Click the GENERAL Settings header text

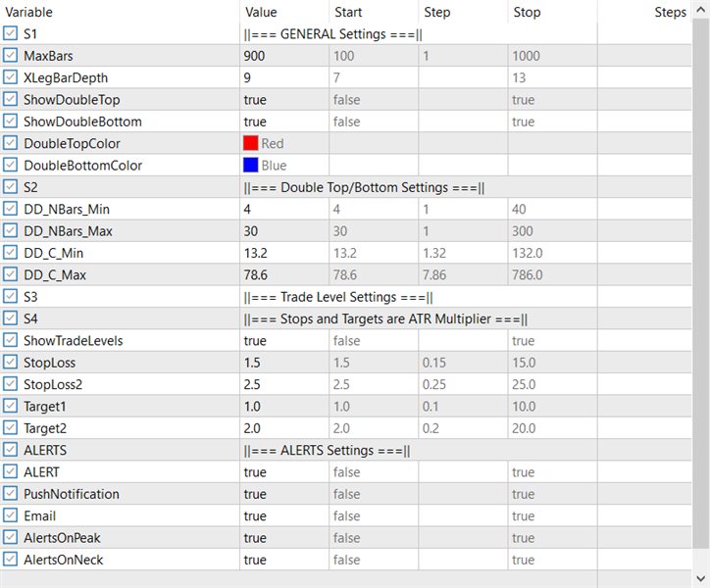click(332, 34)
